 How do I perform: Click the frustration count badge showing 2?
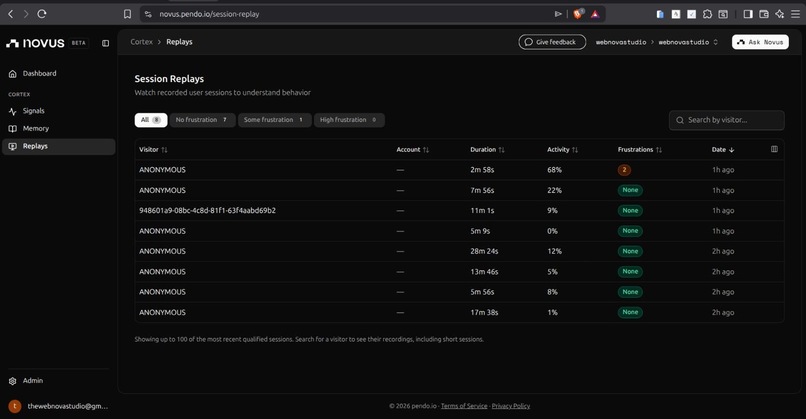(x=624, y=170)
